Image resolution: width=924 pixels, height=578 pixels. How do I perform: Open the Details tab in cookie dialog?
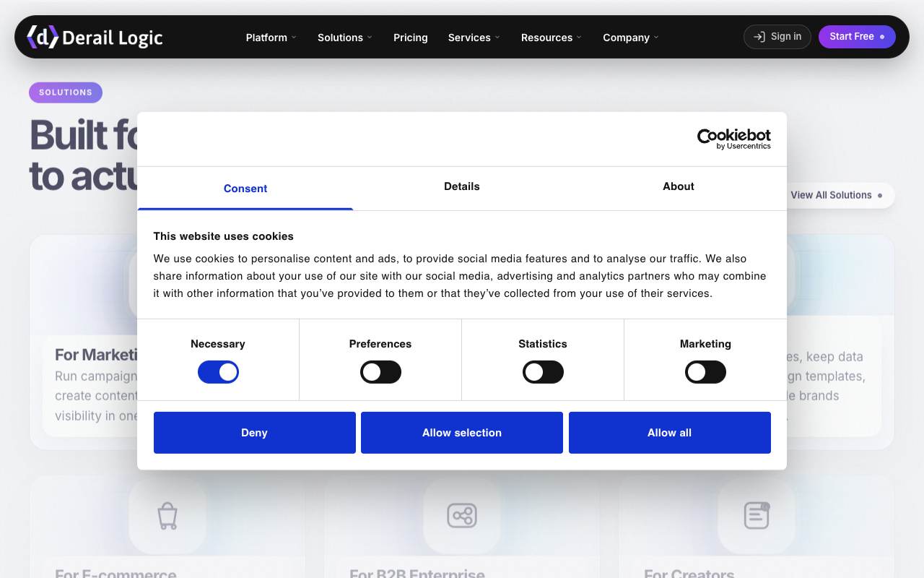tap(462, 186)
